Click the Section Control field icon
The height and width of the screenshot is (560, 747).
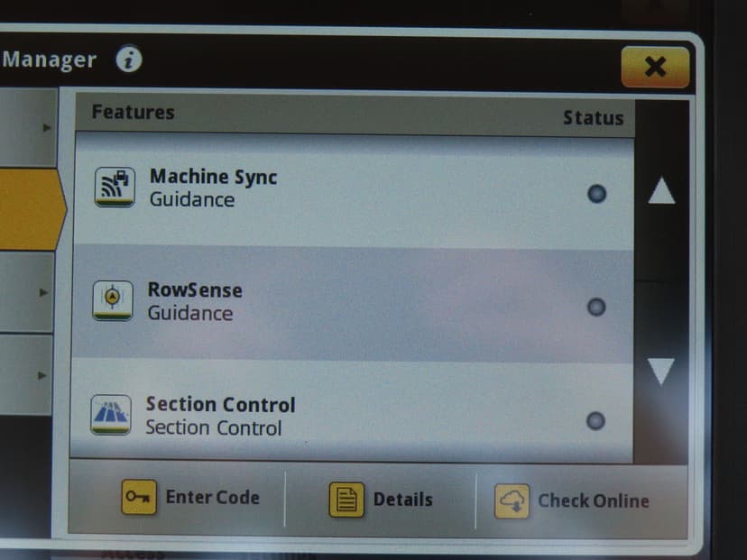coord(111,415)
